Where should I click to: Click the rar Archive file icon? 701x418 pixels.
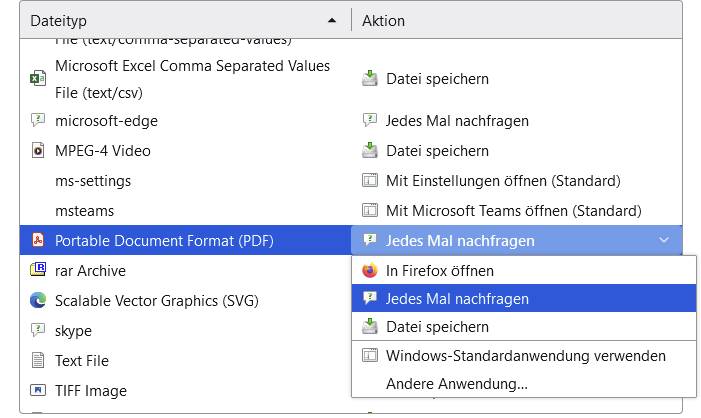[38, 270]
